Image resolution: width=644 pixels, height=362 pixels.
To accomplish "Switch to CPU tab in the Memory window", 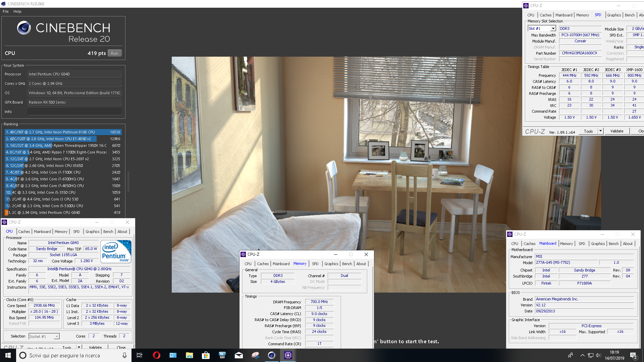I will coord(248,264).
